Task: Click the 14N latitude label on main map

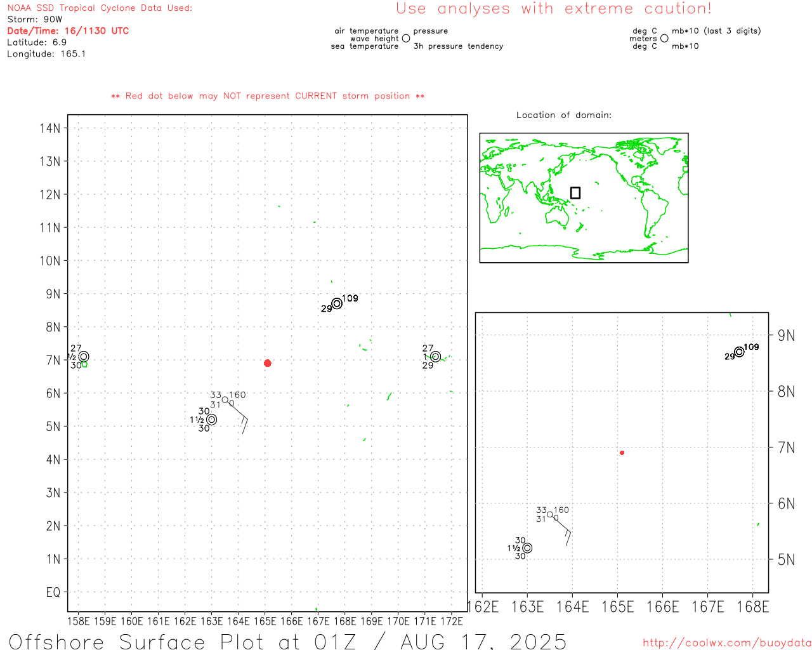Action: point(49,128)
